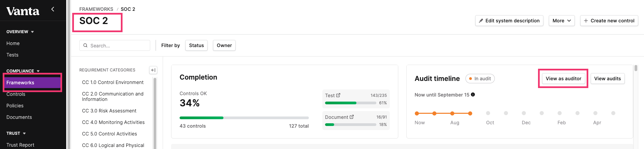The width and height of the screenshot is (644, 149).
Task: Click the 127 total label
Action: 299,126
